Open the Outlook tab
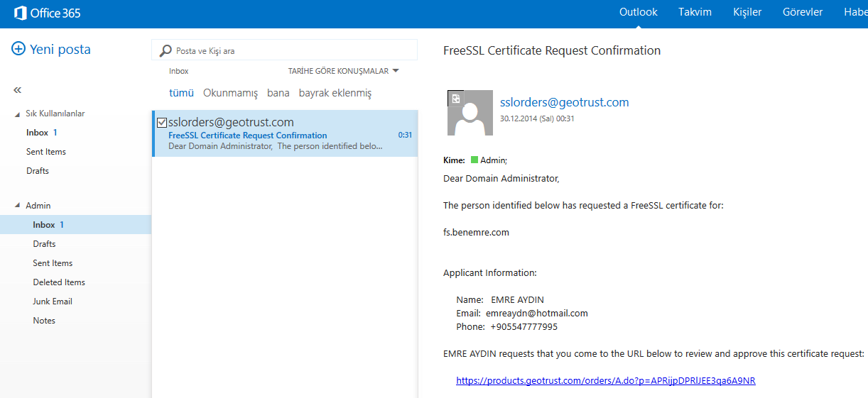The image size is (868, 398). click(x=638, y=12)
